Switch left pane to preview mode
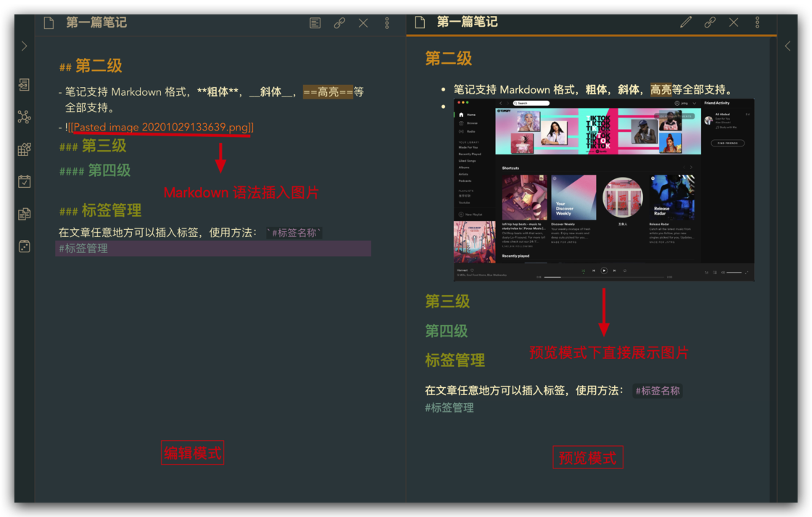 tap(315, 22)
